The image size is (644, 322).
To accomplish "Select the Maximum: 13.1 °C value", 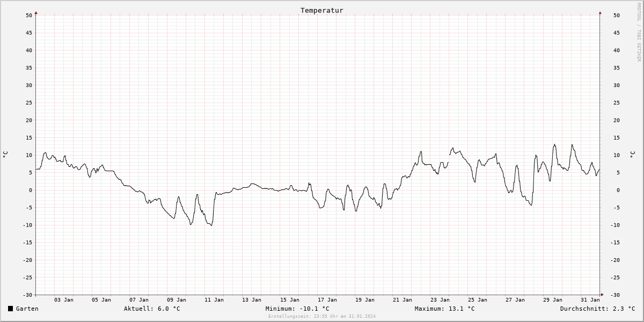I will (x=445, y=309).
